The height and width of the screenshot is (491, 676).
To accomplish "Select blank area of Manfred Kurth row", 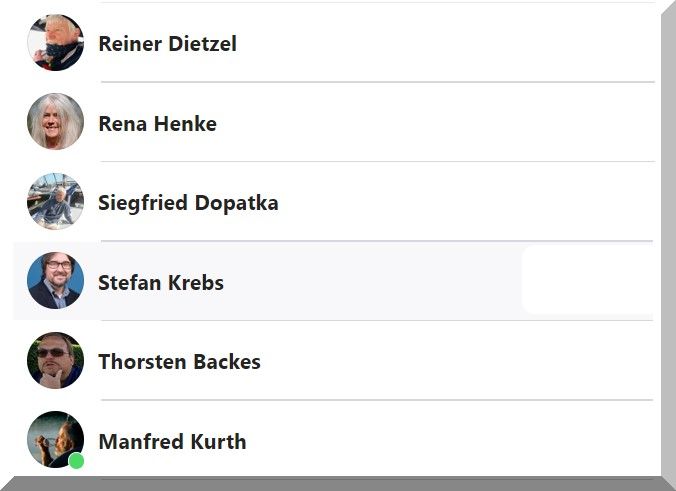I will click(450, 441).
